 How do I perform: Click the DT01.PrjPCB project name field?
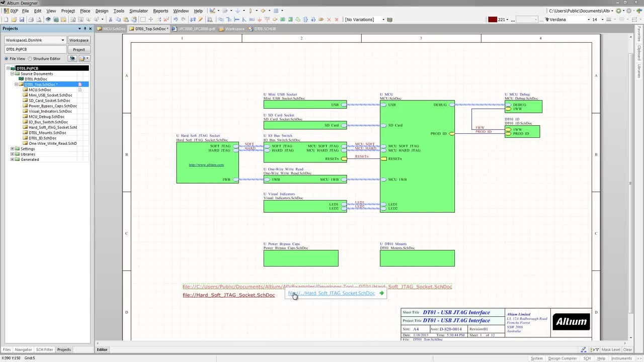[35, 50]
